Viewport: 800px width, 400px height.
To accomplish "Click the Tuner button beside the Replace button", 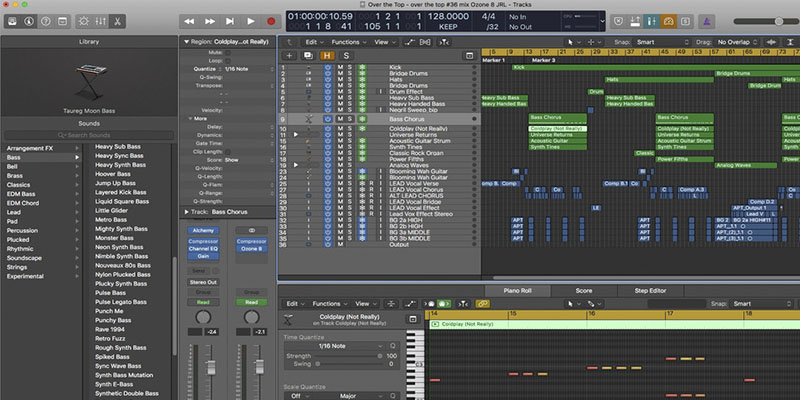I will [x=635, y=21].
